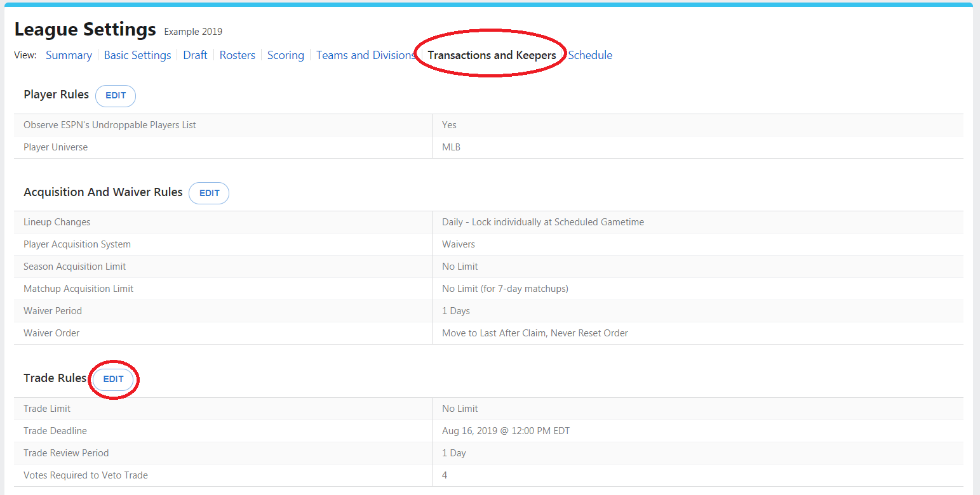The height and width of the screenshot is (495, 980).
Task: Click the Waiver Period row label
Action: (x=53, y=311)
